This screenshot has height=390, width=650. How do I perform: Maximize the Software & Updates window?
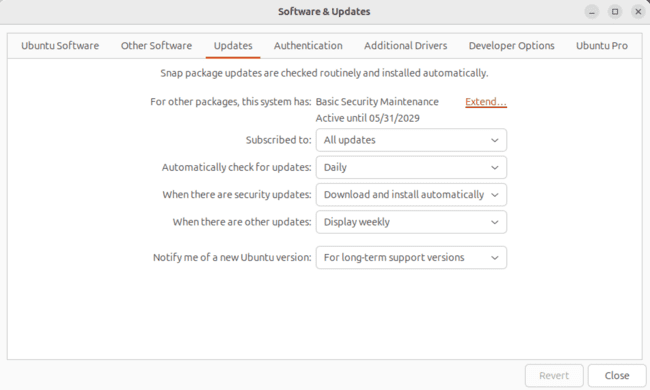615,12
